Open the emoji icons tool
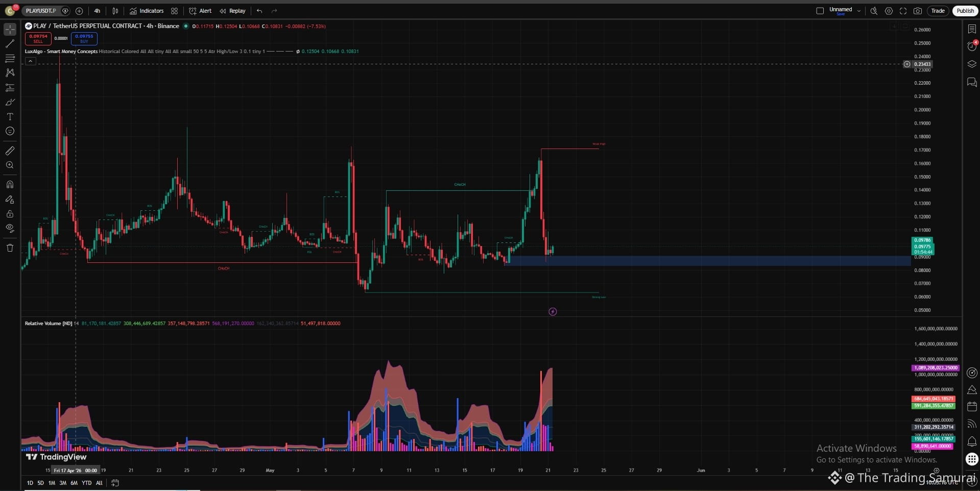The image size is (980, 491). click(10, 131)
